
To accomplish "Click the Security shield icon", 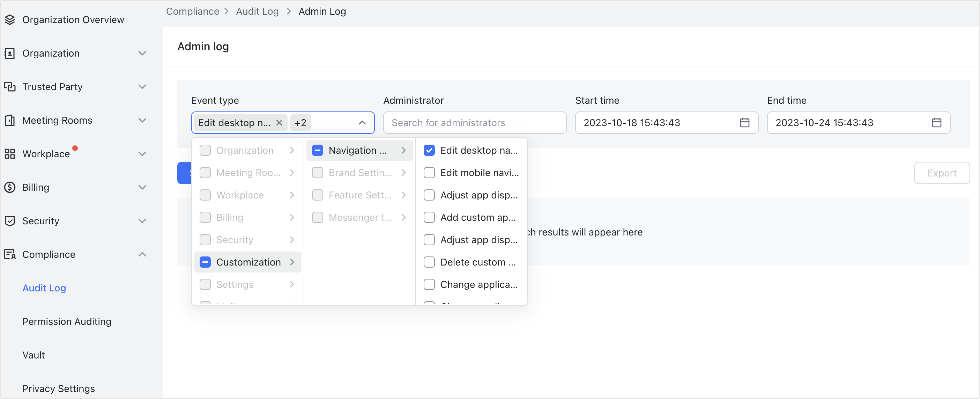I will point(10,220).
